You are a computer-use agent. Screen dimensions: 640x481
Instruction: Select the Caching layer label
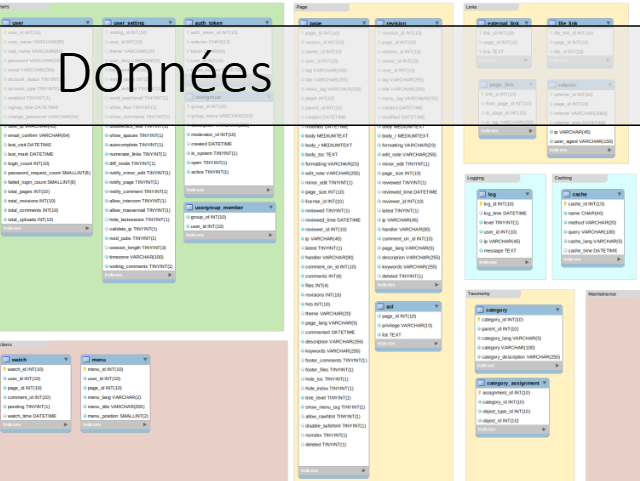(564, 178)
